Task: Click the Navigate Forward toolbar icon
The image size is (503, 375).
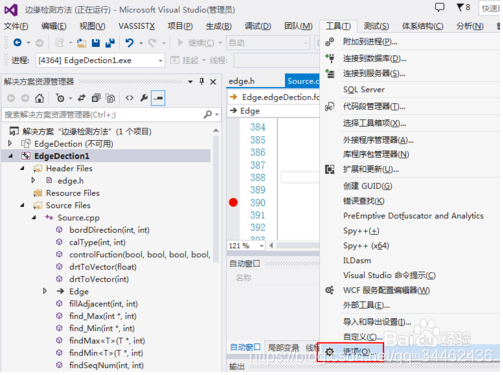Action: (39, 43)
